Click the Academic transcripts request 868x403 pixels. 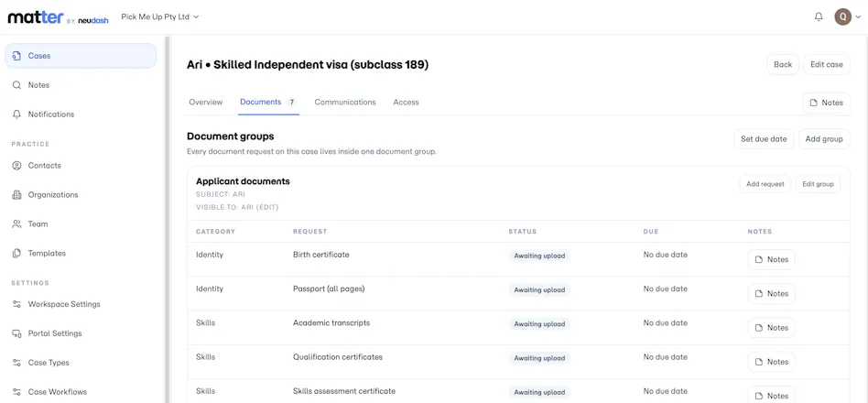coord(331,323)
